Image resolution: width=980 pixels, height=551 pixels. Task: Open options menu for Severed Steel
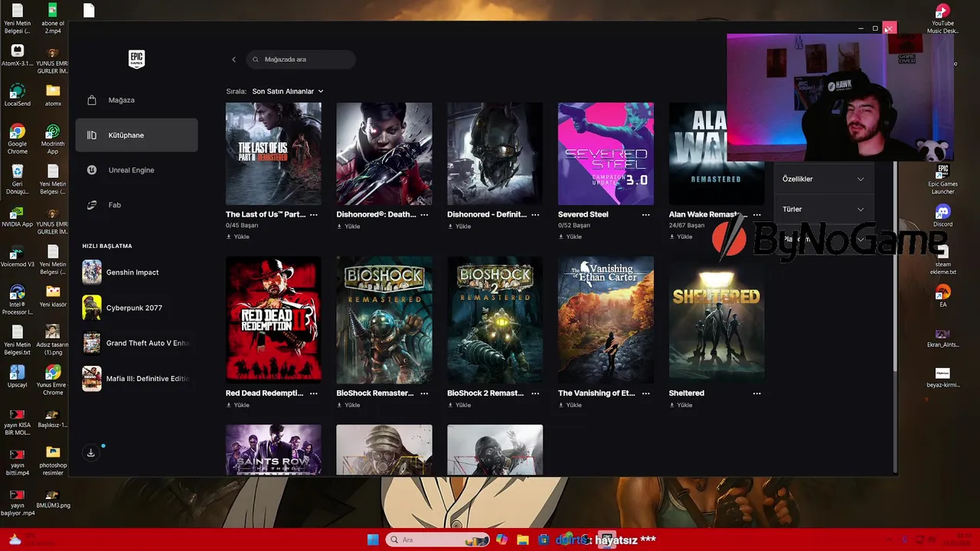point(645,215)
